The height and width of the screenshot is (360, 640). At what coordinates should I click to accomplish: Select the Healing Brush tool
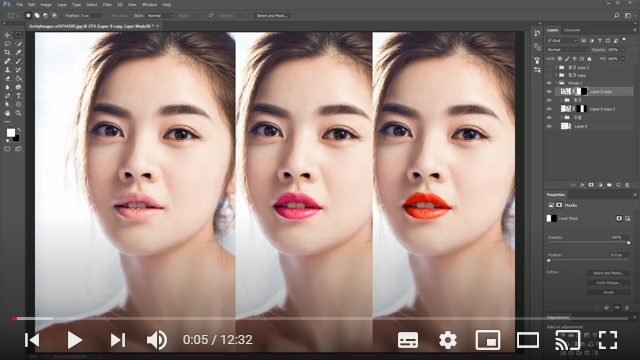coord(7,61)
